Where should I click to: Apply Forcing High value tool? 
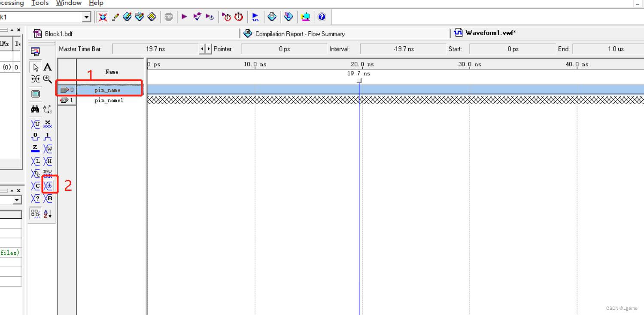coord(47,137)
